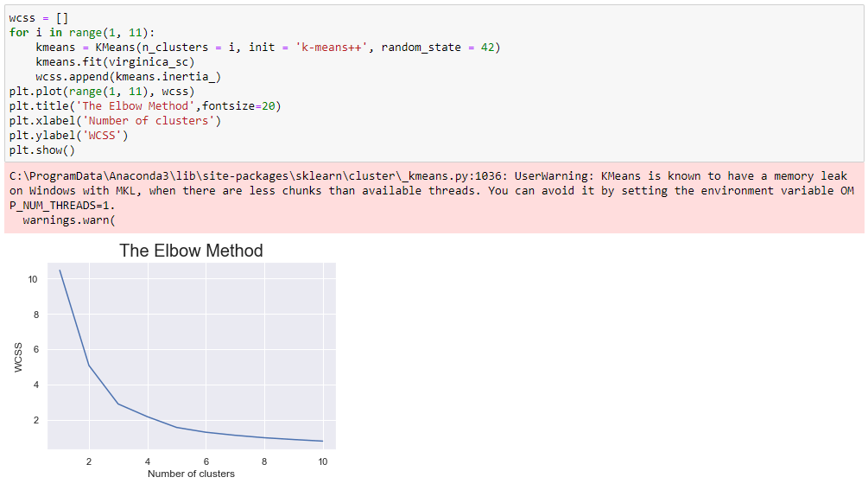Click the KMeans(n_clusters = i…) code line
The height and width of the screenshot is (490, 868).
pos(268,48)
